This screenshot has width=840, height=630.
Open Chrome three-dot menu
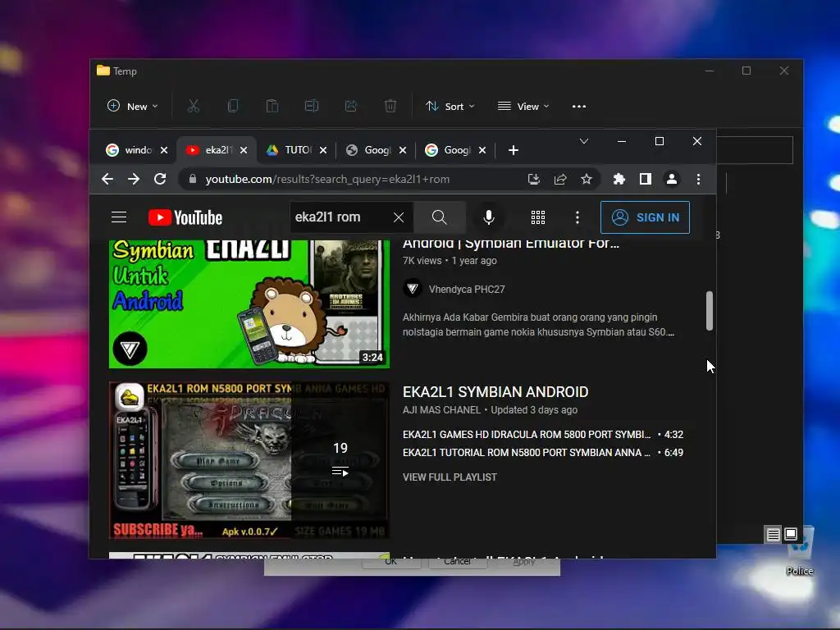698,179
